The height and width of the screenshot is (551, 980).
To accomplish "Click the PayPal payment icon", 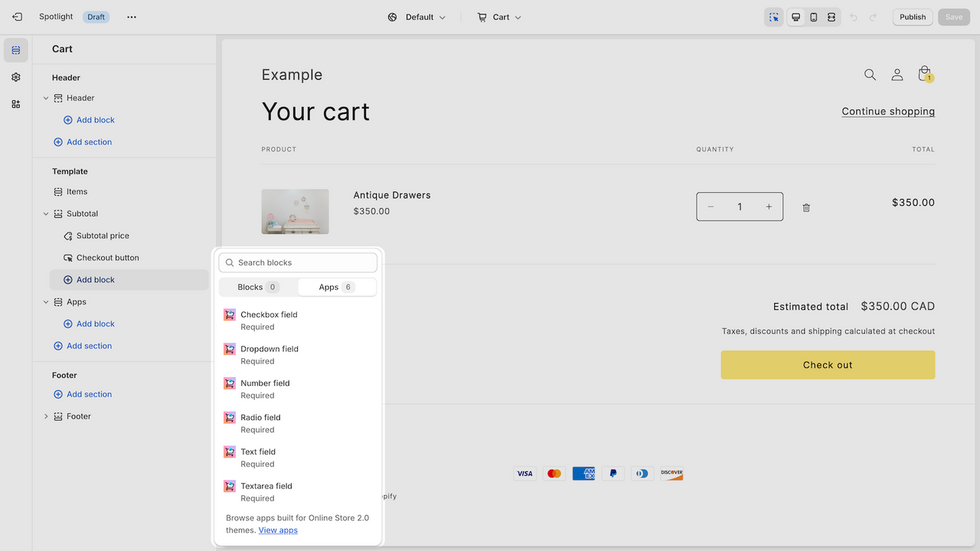I will [612, 474].
